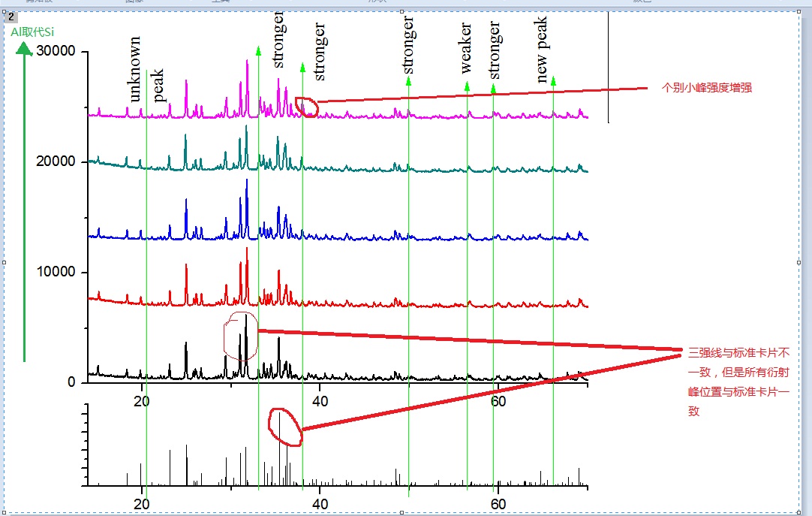The width and height of the screenshot is (812, 516).
Task: Click the red ellipse on the magenta curve's small peak
Action: 307,107
